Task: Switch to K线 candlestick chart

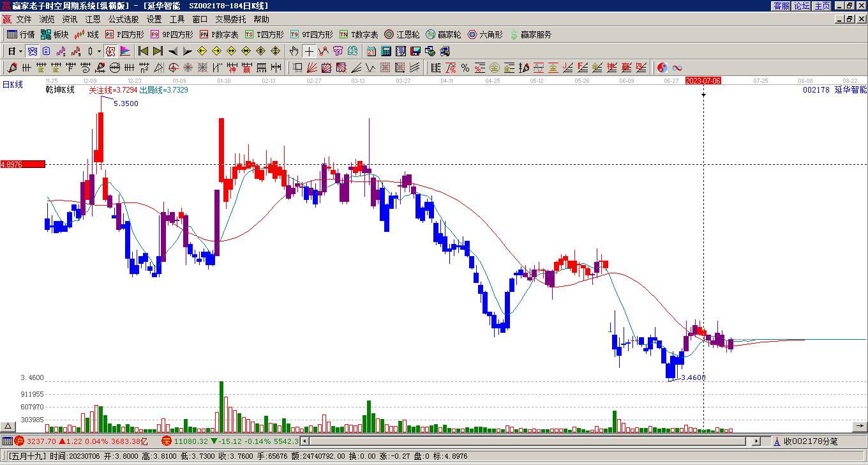Action: [86, 34]
